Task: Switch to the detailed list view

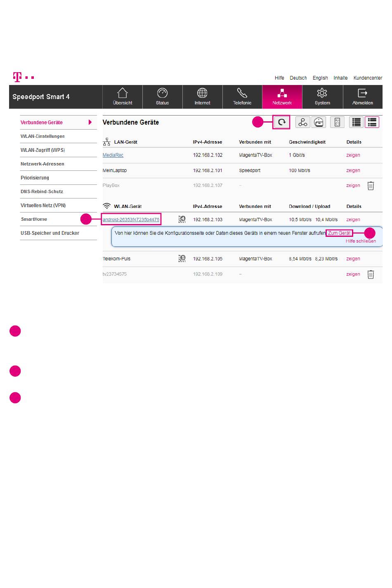Action: pyautogui.click(x=372, y=122)
